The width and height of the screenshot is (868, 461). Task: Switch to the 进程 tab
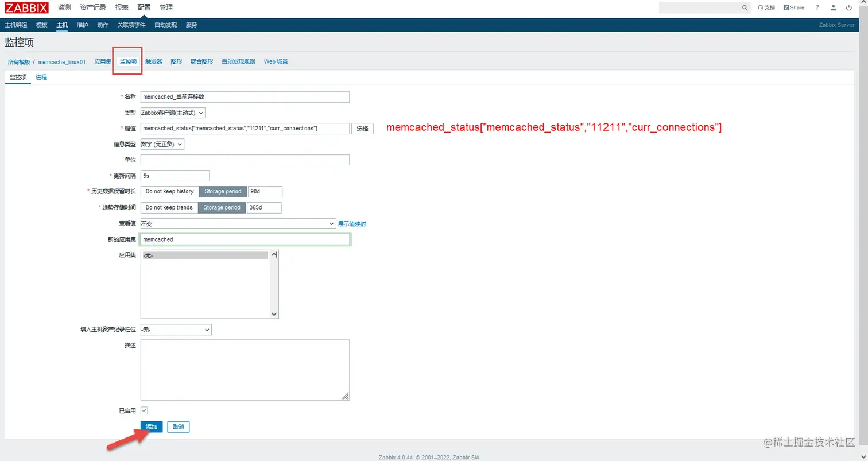coord(41,77)
